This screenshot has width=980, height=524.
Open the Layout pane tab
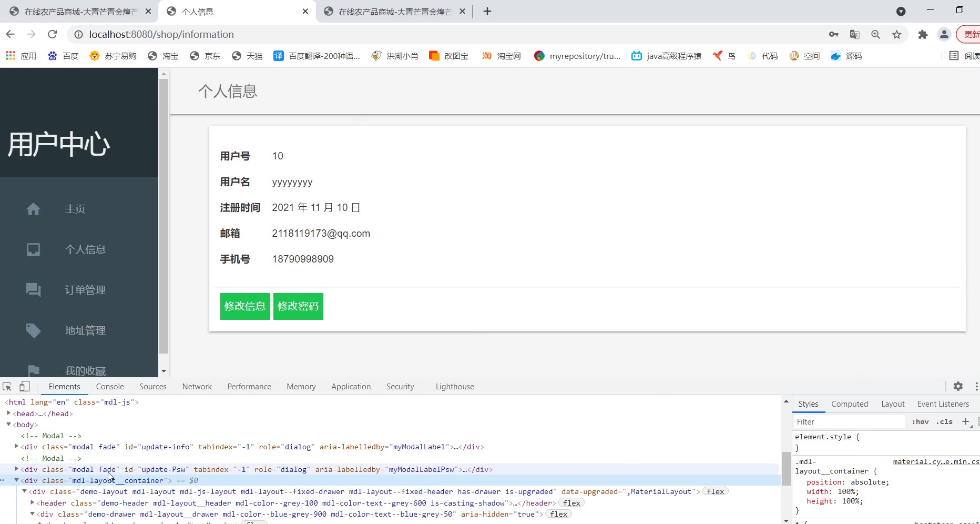[893, 404]
